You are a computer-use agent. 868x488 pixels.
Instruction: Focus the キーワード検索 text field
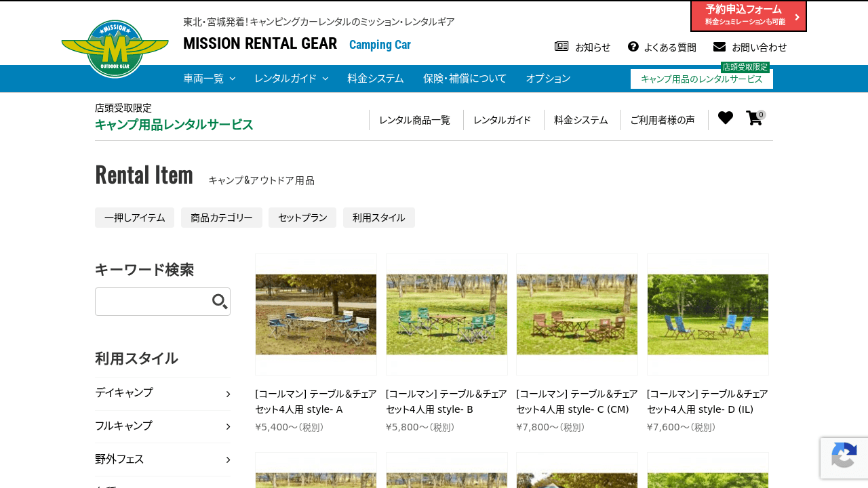(153, 302)
